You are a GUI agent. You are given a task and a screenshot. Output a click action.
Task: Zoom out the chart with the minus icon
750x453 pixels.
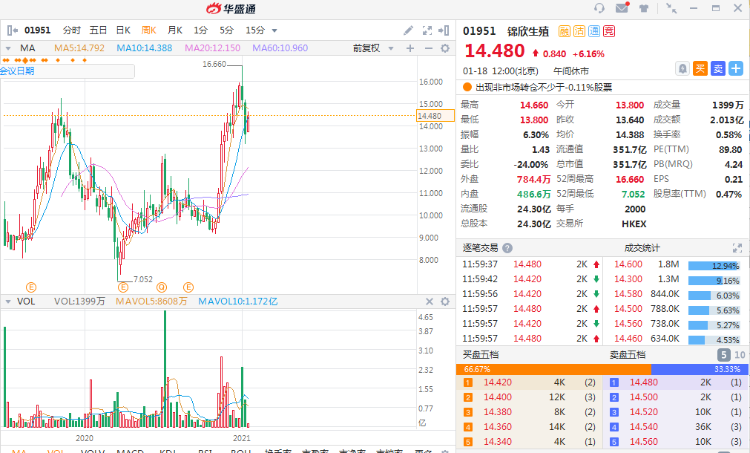click(428, 48)
